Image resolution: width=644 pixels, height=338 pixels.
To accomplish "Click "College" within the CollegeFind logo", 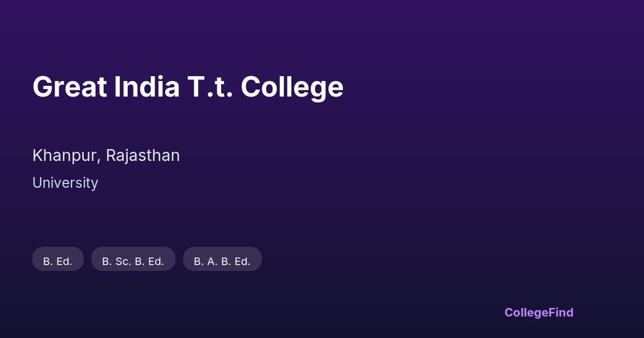I will click(x=527, y=312).
